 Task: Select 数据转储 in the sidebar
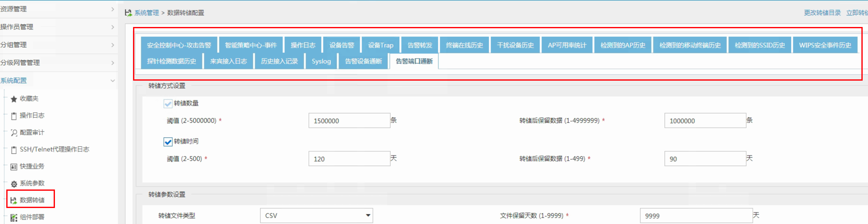pos(32,200)
